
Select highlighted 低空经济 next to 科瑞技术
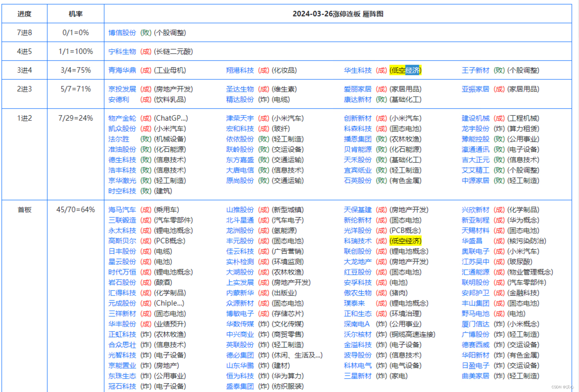pos(405,241)
